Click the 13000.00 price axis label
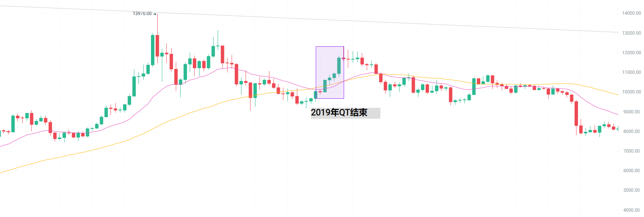This screenshot has height=217, width=644. tap(631, 33)
